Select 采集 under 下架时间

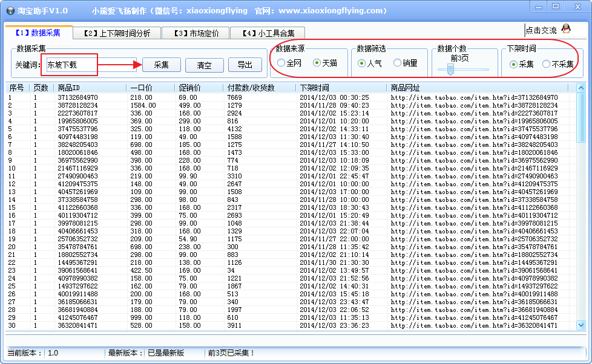click(x=521, y=65)
